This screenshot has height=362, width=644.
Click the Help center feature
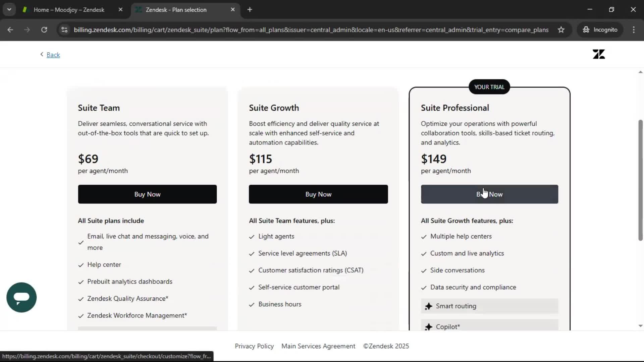[x=104, y=265]
